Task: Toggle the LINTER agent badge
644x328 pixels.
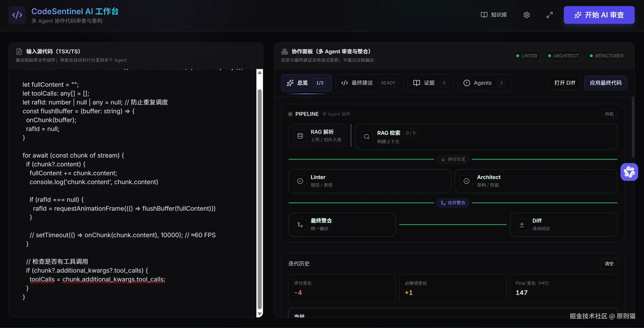Action: point(527,56)
